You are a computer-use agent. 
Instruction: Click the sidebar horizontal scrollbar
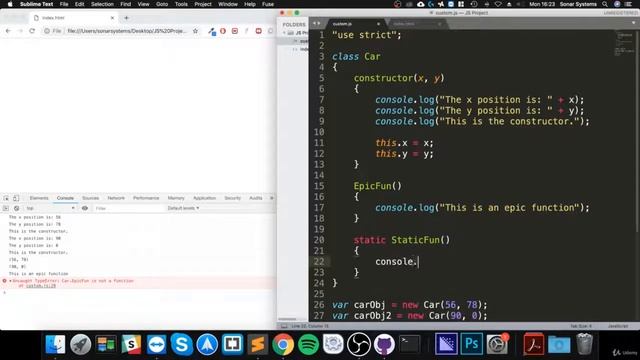click(287, 319)
